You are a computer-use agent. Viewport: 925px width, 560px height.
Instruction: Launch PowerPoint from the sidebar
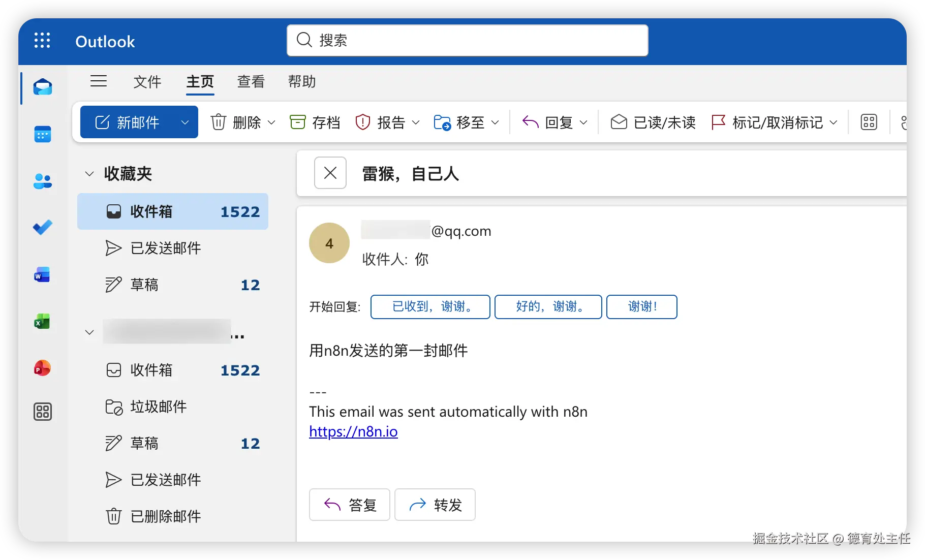click(42, 368)
